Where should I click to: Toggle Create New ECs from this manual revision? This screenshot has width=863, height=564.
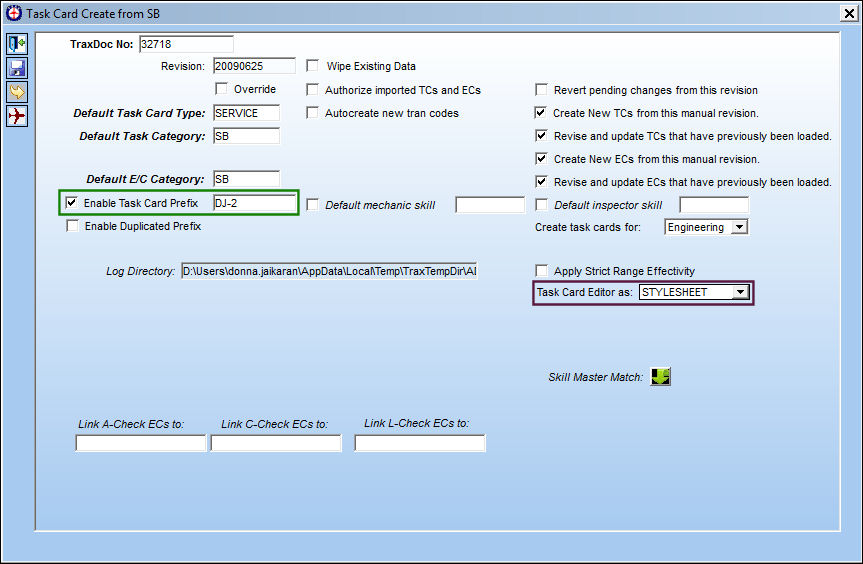(x=542, y=159)
